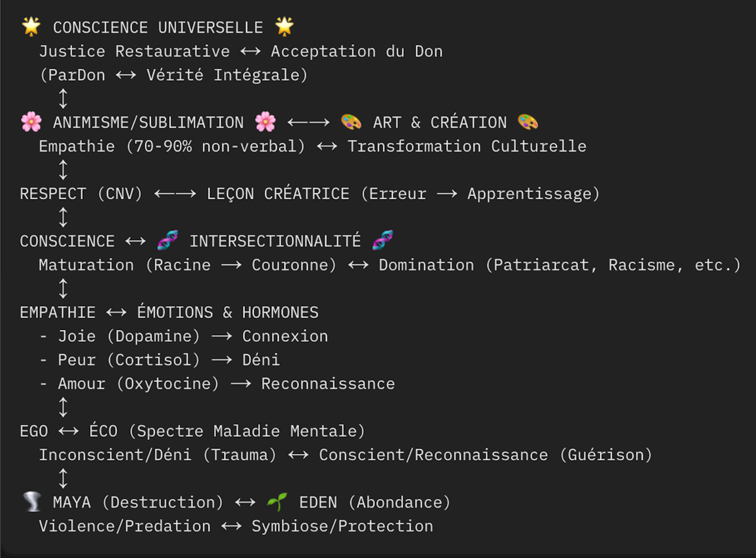756x558 pixels.
Task: Click the text LEÇON CRÉATRICE
Action: click(x=278, y=193)
